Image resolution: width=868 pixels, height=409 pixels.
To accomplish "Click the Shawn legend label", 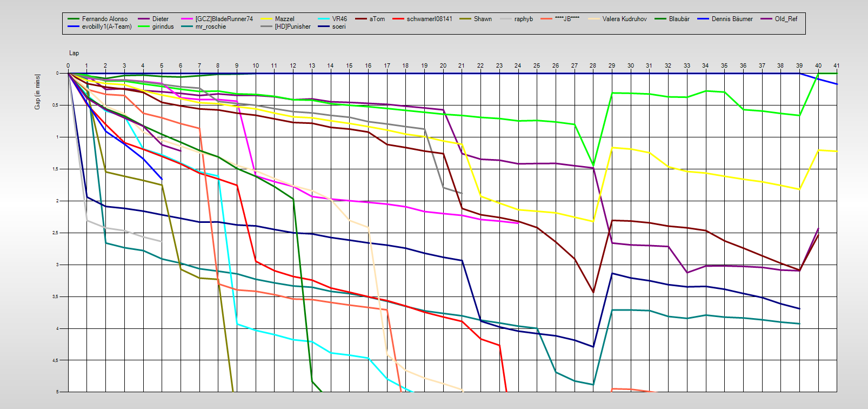I will pyautogui.click(x=483, y=19).
